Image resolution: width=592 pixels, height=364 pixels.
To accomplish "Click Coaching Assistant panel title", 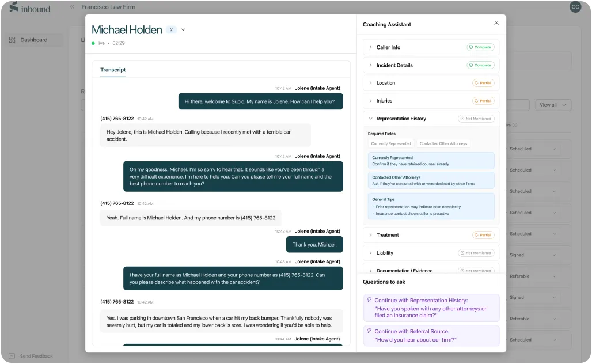I will 387,25.
